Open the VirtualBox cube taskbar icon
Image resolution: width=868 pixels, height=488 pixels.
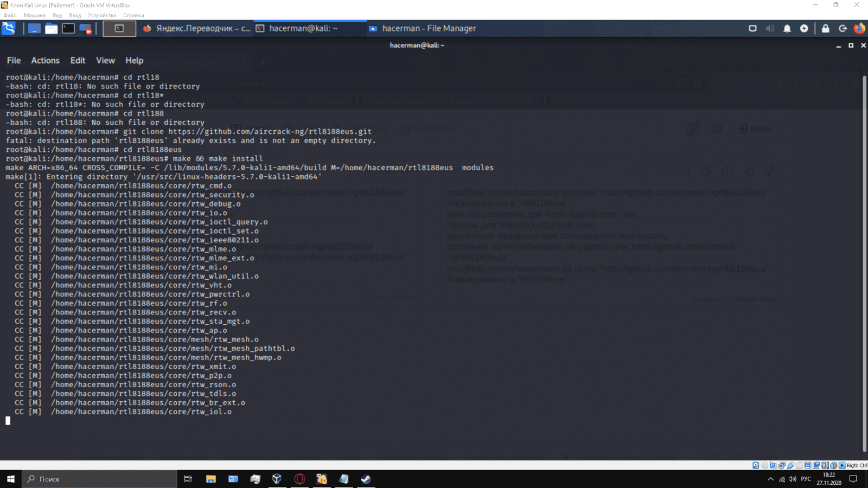277,479
